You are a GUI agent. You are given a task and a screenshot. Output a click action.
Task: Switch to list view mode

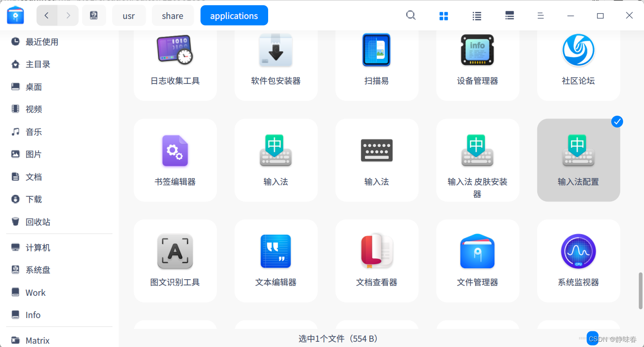477,16
